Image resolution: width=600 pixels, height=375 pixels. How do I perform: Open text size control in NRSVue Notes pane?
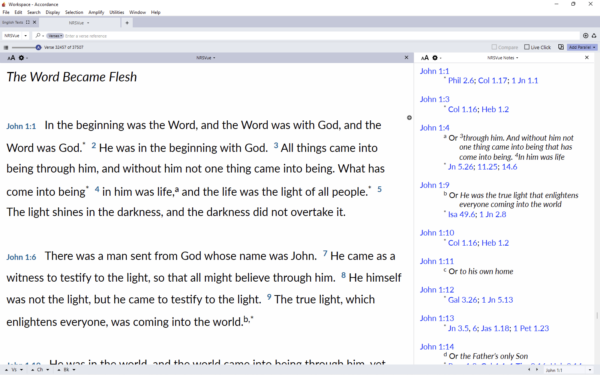(x=425, y=58)
